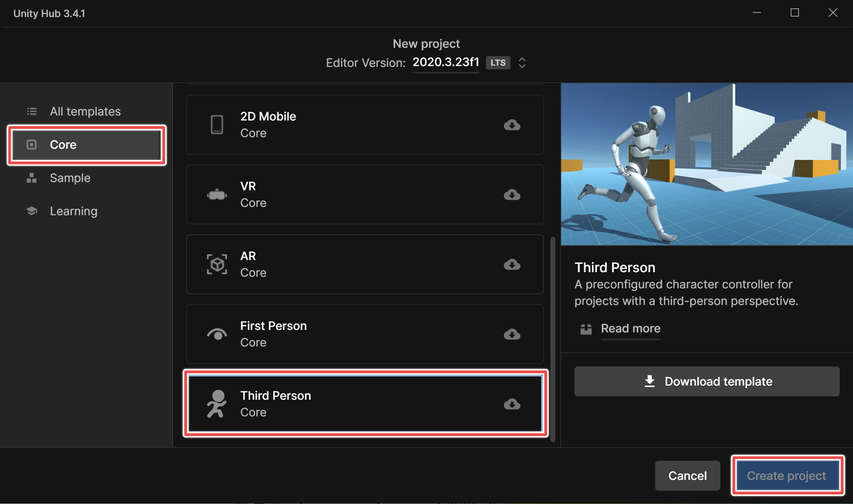
Task: Click the download cloud icon for AR template
Action: click(x=512, y=264)
